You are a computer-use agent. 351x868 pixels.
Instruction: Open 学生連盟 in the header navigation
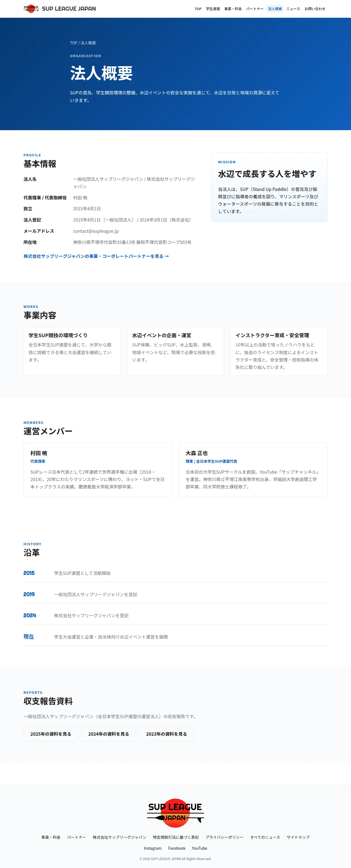213,9
